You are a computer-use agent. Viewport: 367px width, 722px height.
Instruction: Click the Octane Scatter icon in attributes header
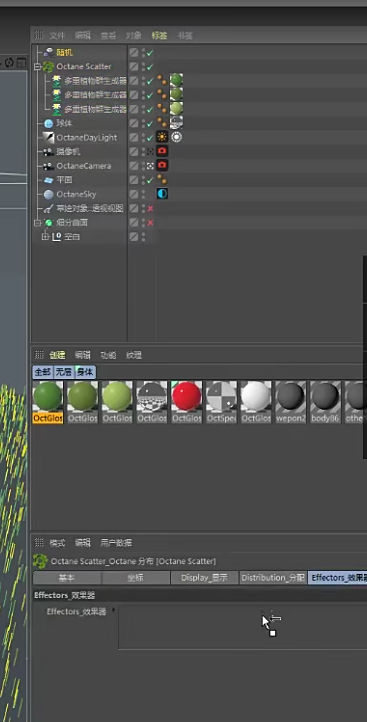(40, 561)
